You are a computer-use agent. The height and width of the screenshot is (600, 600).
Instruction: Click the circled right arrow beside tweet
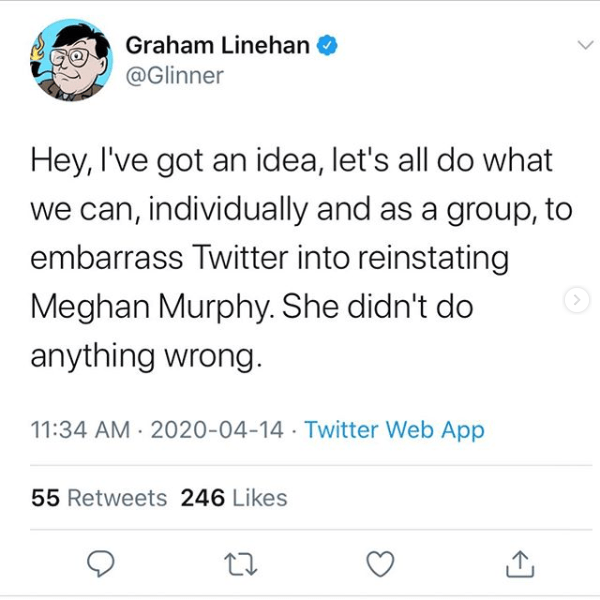(x=575, y=299)
